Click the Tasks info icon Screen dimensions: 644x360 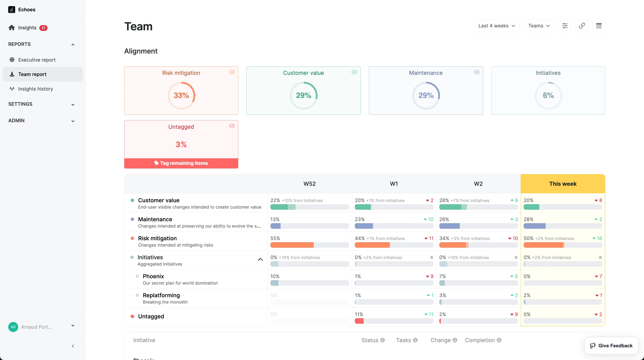click(415, 340)
